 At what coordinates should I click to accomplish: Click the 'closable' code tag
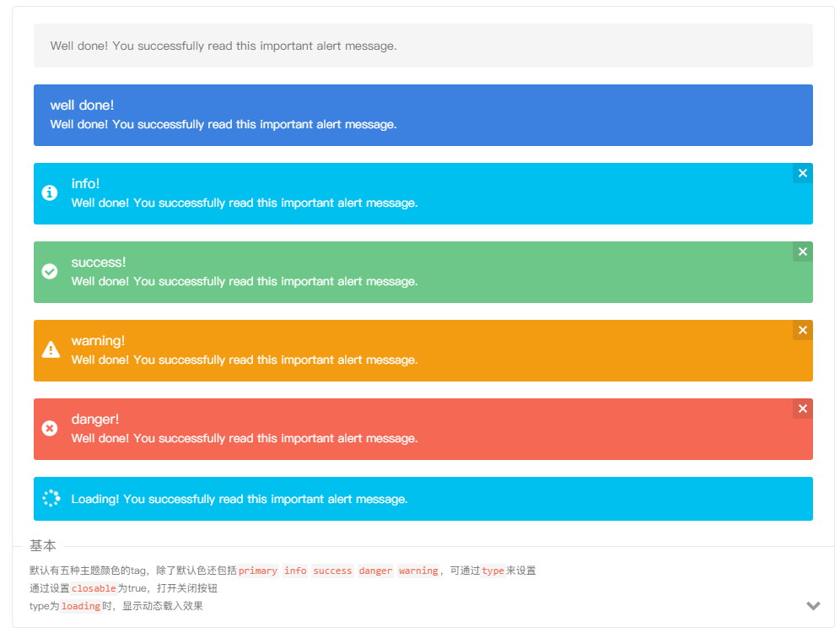point(94,588)
